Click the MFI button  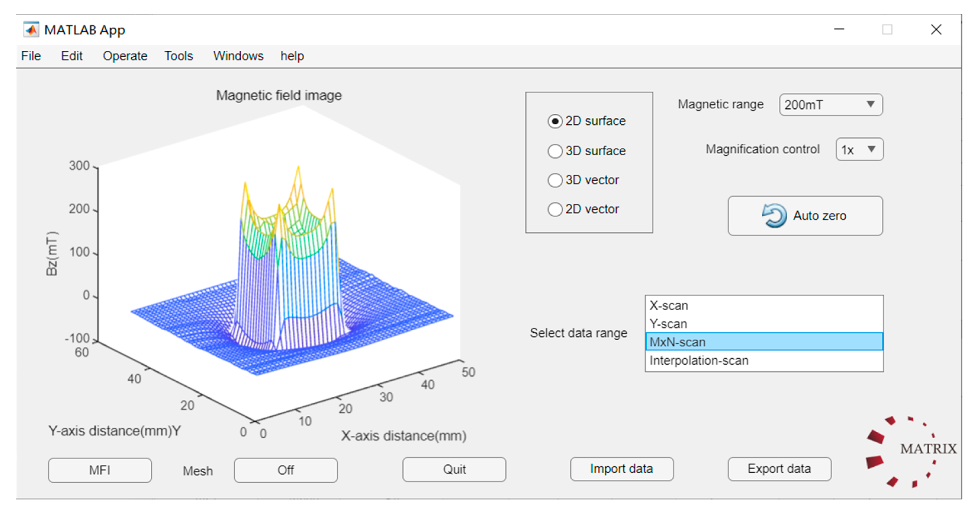click(100, 470)
